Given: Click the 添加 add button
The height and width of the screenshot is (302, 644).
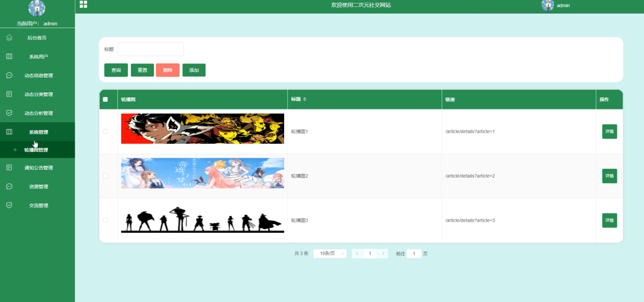Looking at the screenshot, I should click(194, 70).
